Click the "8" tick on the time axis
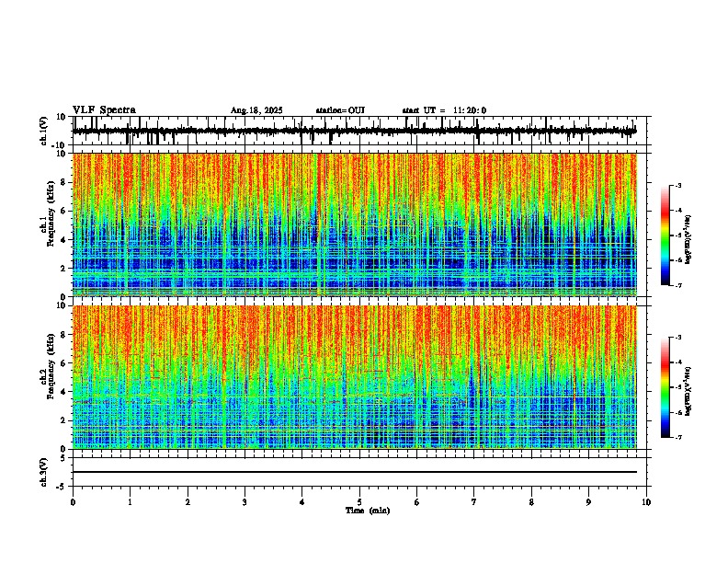Image resolution: width=728 pixels, height=563 pixels. click(x=531, y=502)
